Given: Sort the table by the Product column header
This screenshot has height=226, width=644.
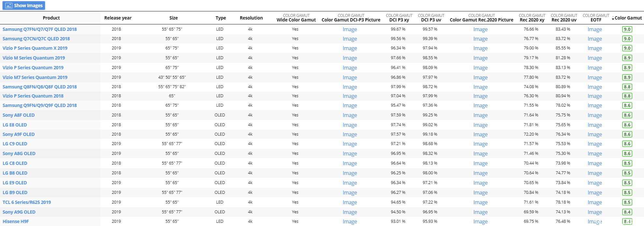Looking at the screenshot, I should coord(51,18).
